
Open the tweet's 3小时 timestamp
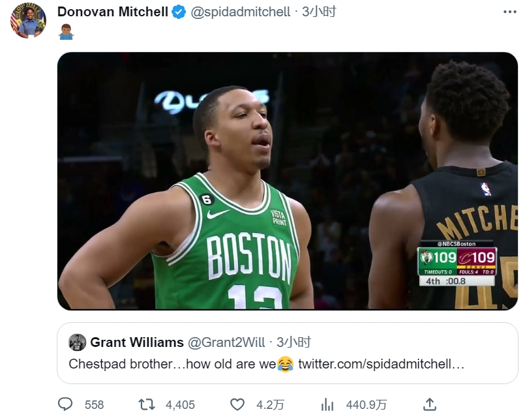pyautogui.click(x=319, y=12)
